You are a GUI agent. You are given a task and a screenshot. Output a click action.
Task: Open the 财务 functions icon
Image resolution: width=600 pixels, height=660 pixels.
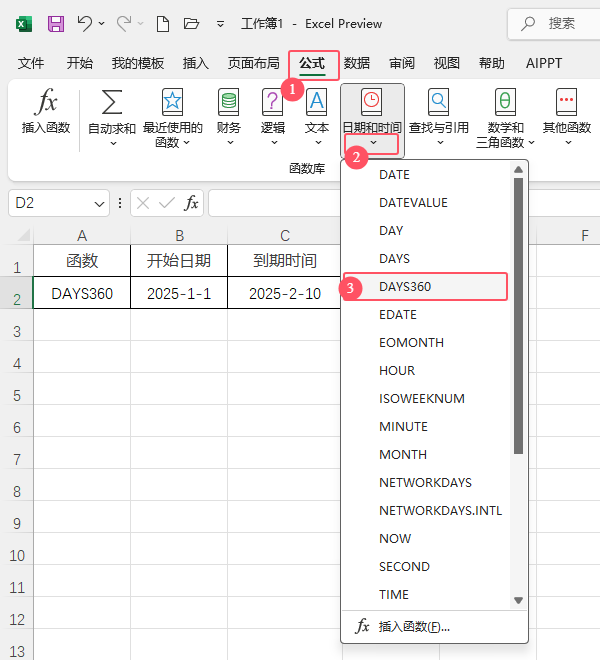coord(229,102)
